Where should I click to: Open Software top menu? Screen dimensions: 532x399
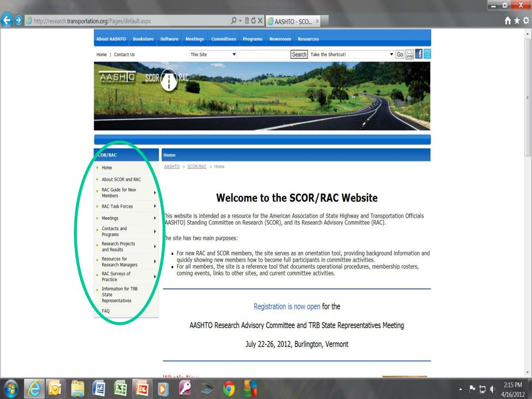point(169,39)
